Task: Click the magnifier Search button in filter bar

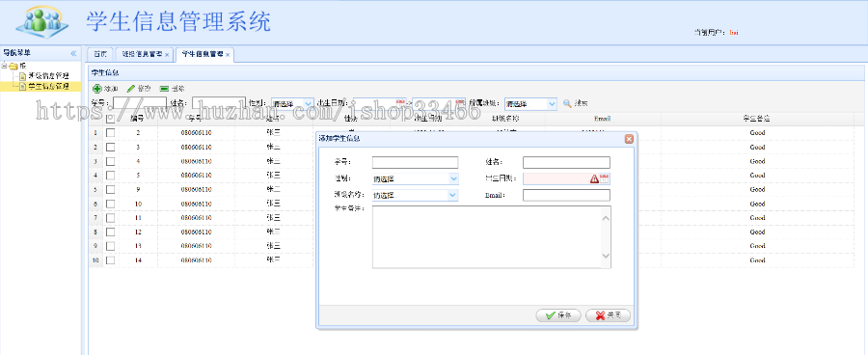Action: click(x=575, y=103)
